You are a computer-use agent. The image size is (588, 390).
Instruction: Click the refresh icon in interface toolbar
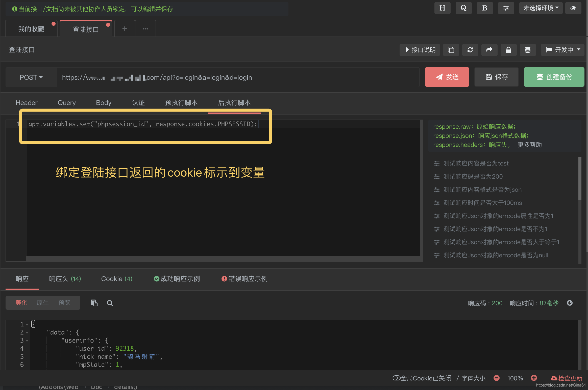[470, 50]
